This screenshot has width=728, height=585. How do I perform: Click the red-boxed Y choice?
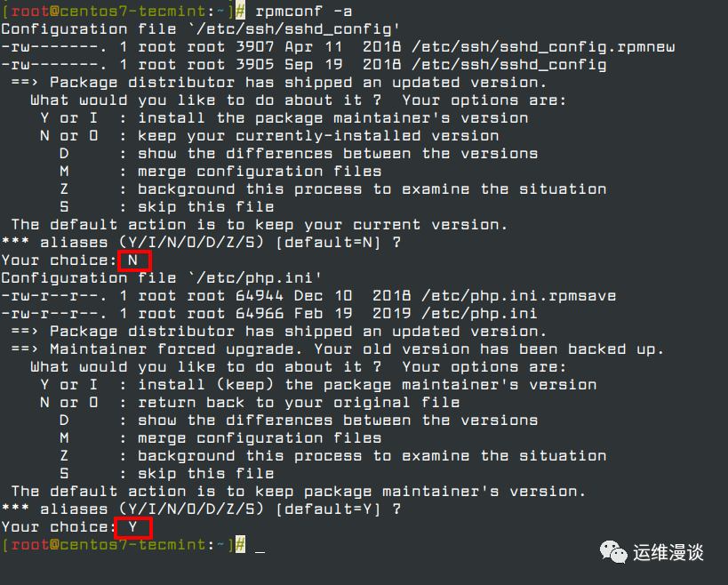click(133, 527)
